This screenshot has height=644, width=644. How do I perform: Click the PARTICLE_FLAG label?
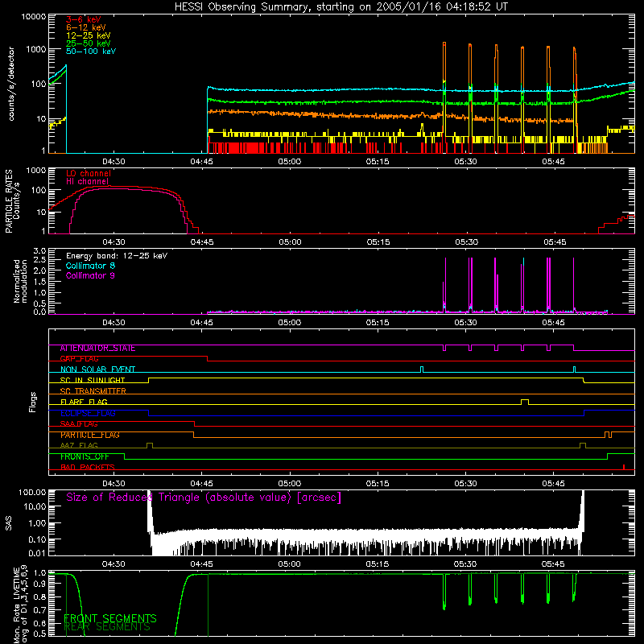[x=90, y=435]
